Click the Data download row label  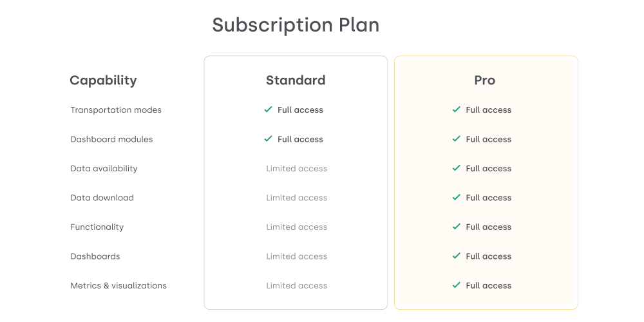[102, 198]
